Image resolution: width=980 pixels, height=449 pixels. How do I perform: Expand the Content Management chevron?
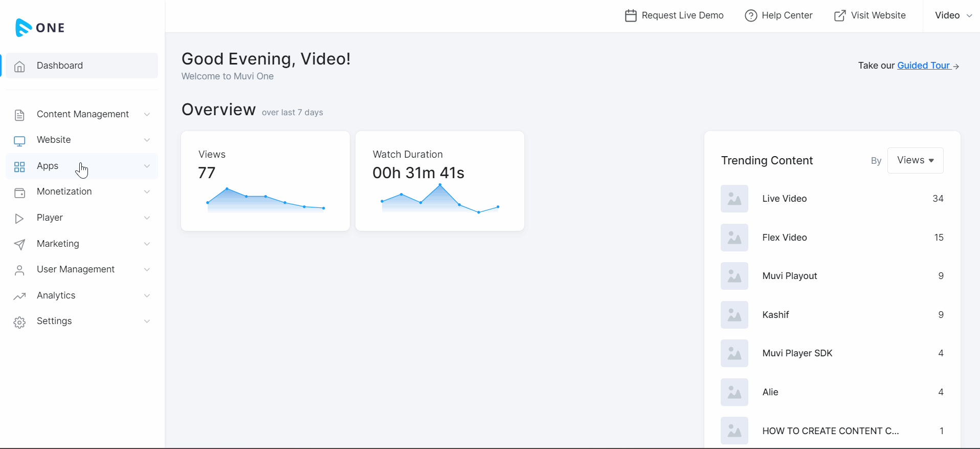tap(147, 114)
